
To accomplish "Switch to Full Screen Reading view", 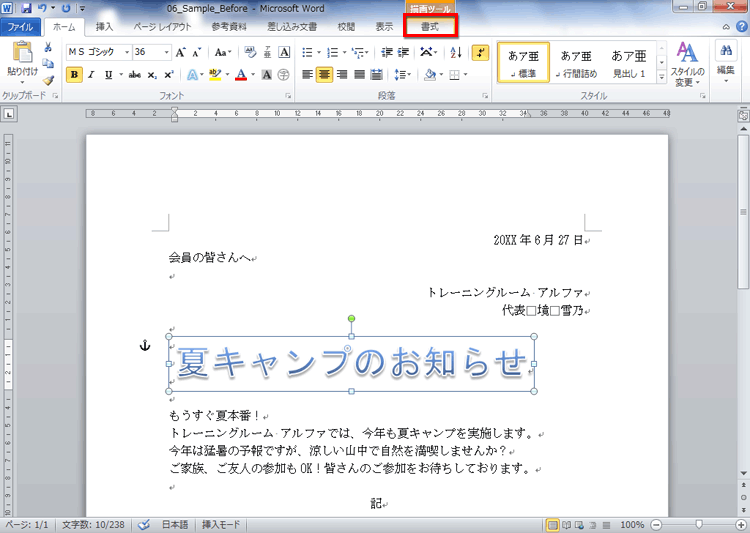I will click(x=566, y=525).
